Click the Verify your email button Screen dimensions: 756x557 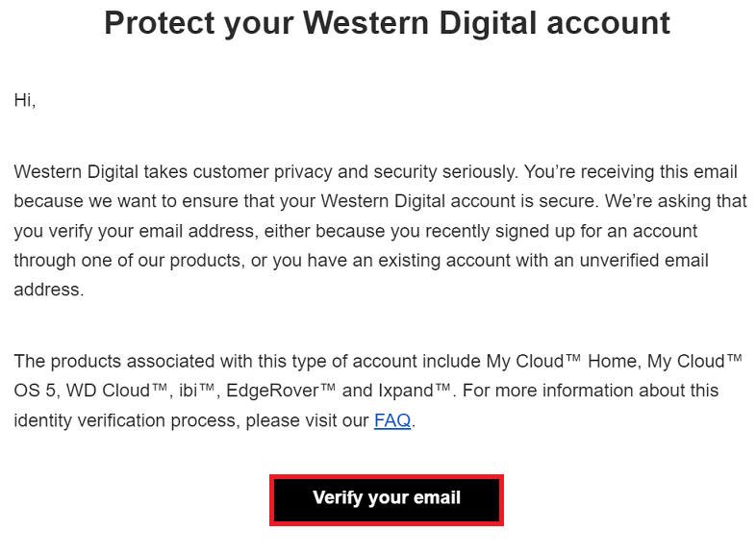(387, 500)
